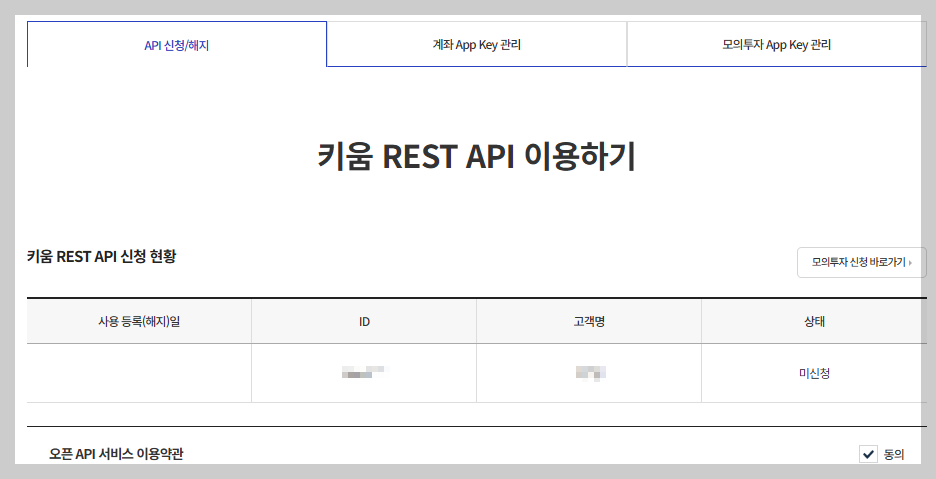Click the ID column header
This screenshot has width=936, height=479.
364,321
